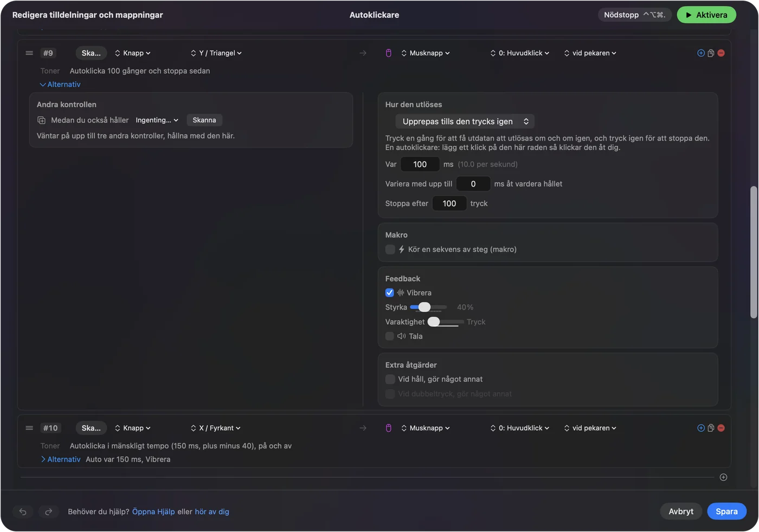Collapse Alternativ under row #9
Screen dimensions: 759x532
[x=60, y=84]
